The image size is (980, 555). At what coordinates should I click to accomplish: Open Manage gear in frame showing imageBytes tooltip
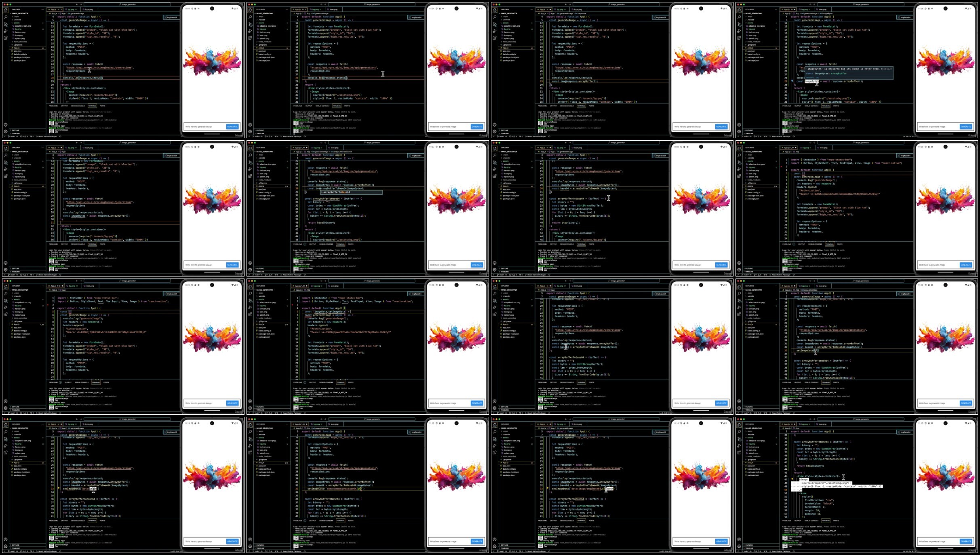point(739,131)
